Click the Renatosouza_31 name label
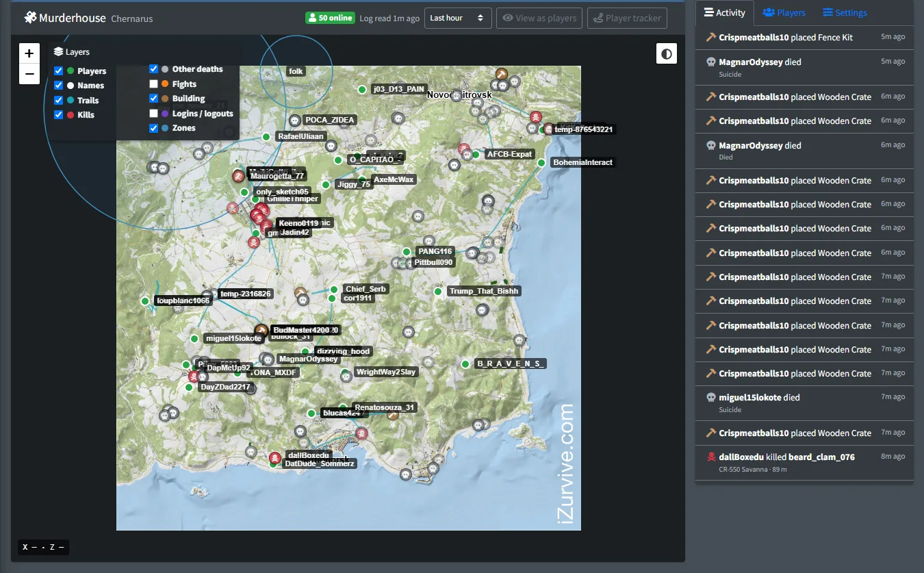The width and height of the screenshot is (924, 573). pos(384,407)
